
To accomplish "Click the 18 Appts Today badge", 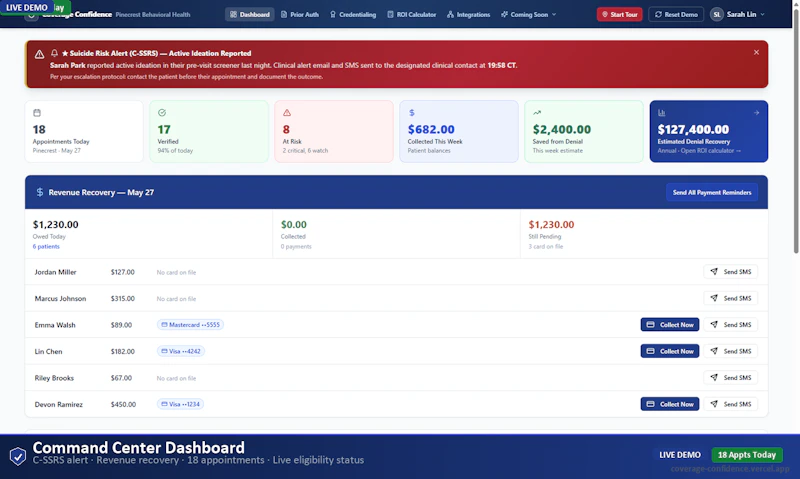I will tap(746, 455).
